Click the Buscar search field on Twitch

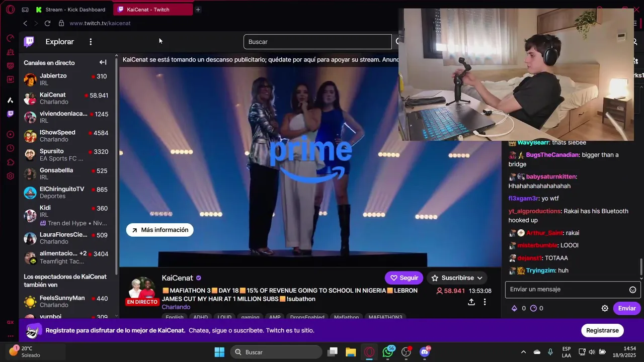coord(317,42)
